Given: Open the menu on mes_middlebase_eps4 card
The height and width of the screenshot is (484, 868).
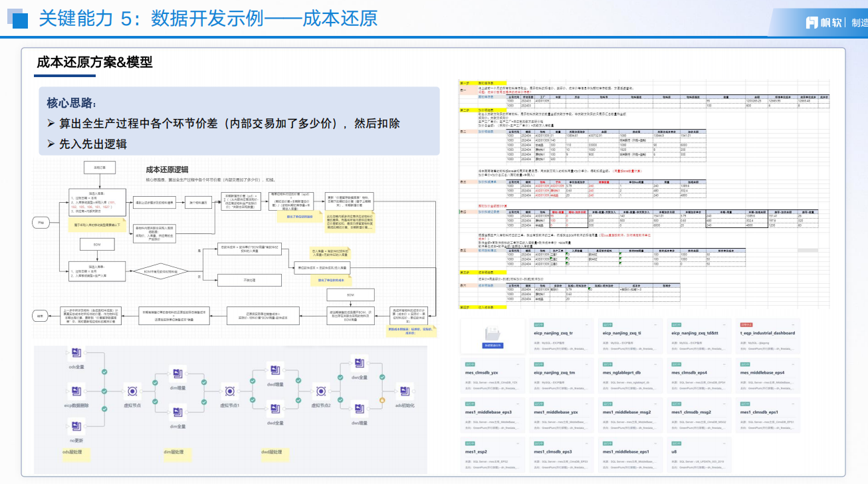Looking at the screenshot, I should pos(794,364).
